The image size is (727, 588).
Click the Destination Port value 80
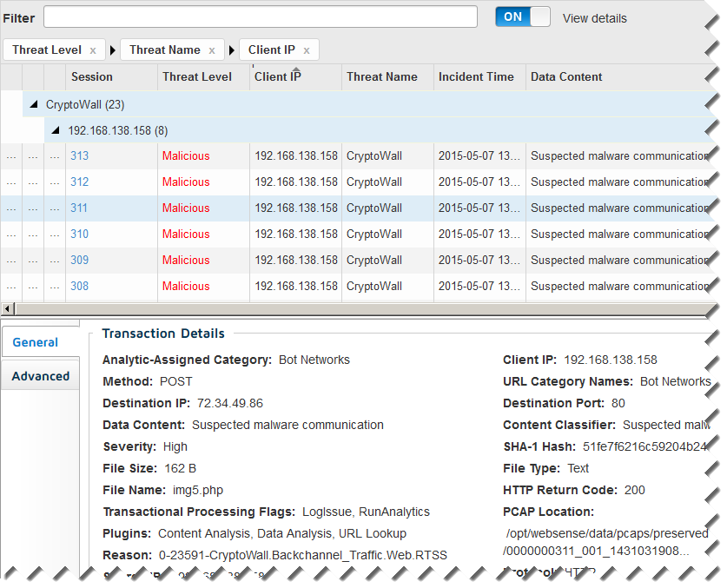point(618,404)
